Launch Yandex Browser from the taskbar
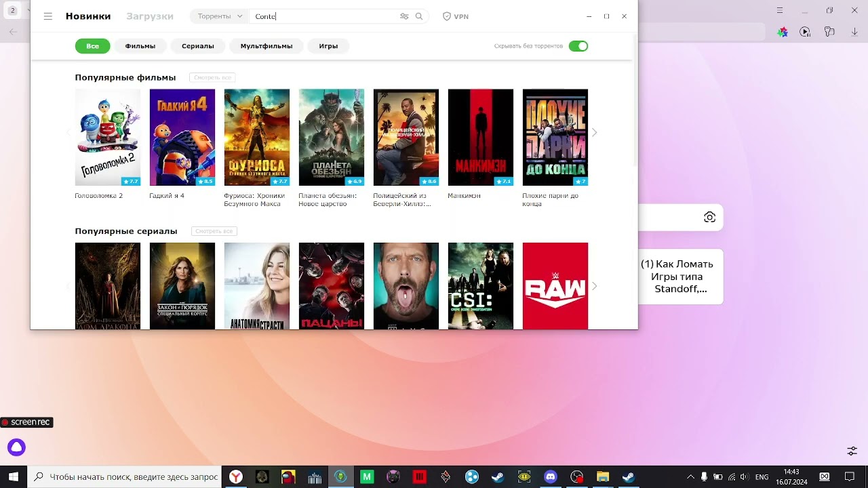868x488 pixels. [235, 477]
